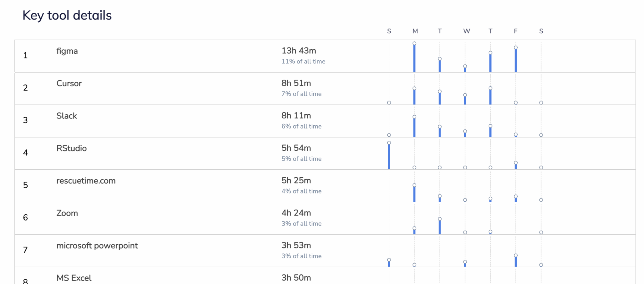Click the W weekday column header
The height and width of the screenshot is (284, 644).
[x=466, y=31]
